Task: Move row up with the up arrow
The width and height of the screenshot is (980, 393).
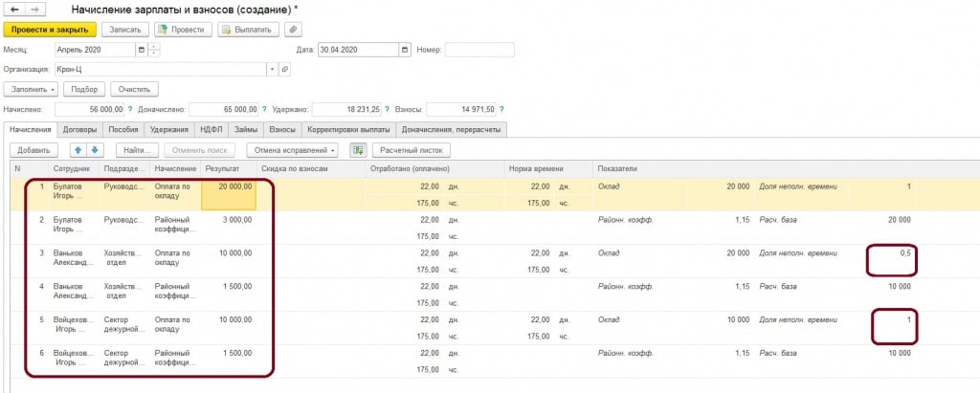Action: pos(78,150)
